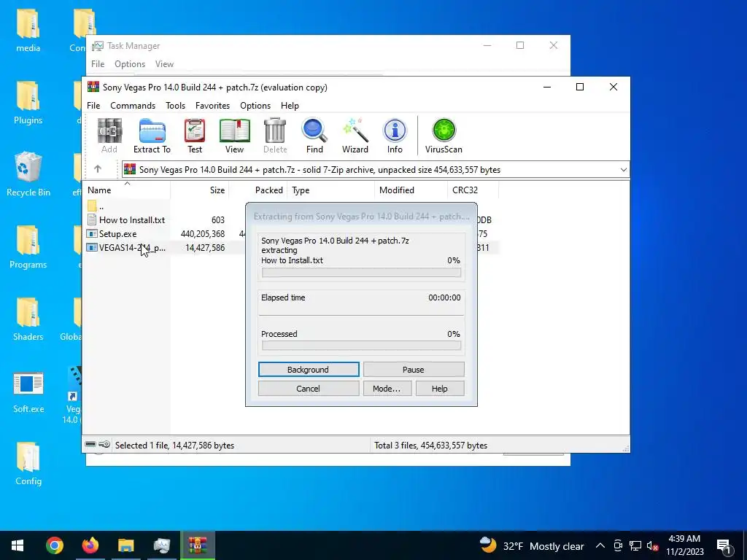Open the Plugins desktop folder
Screen dimensions: 747x560
point(28,103)
